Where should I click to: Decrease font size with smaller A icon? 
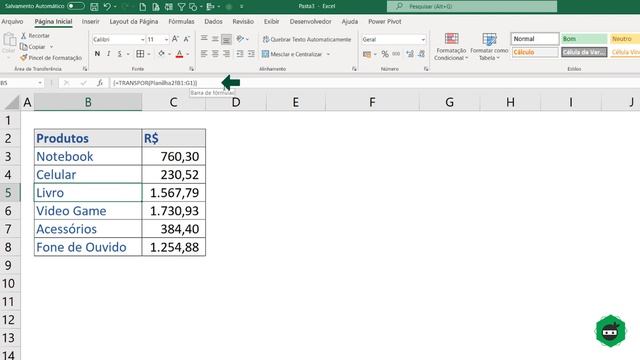point(187,39)
